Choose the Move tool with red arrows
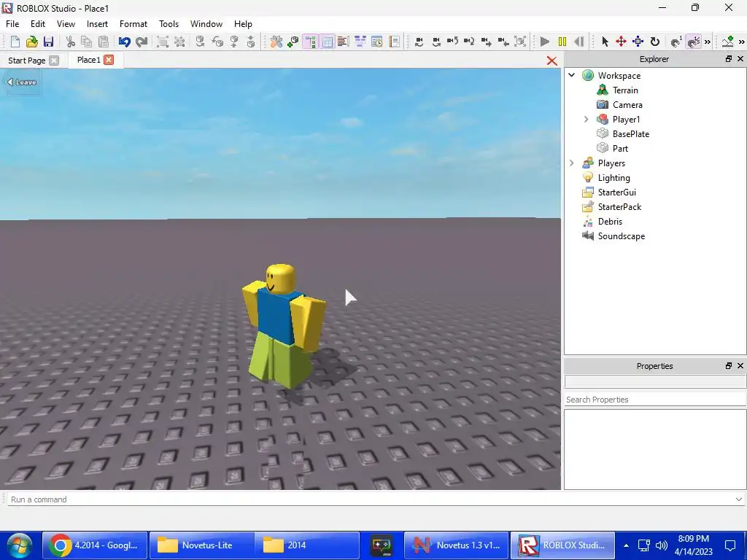 [622, 42]
